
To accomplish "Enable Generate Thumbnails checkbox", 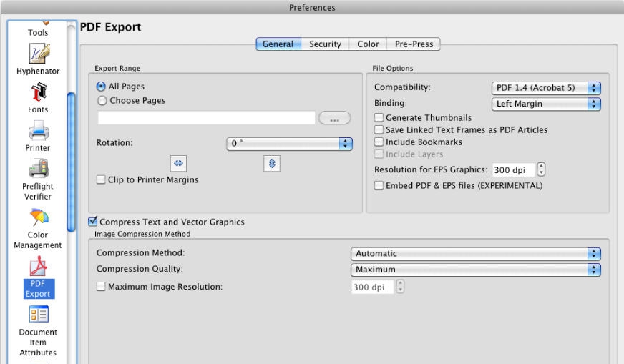I will [379, 117].
